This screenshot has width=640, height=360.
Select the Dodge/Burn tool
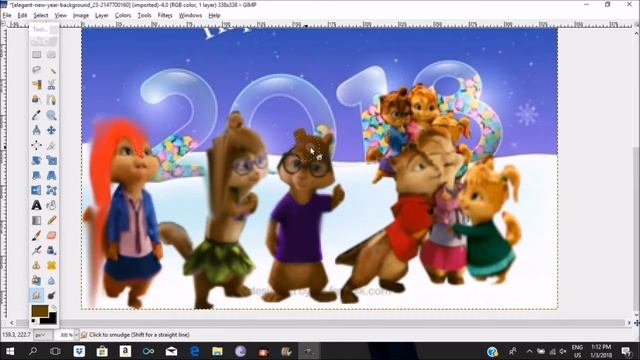(x=51, y=295)
